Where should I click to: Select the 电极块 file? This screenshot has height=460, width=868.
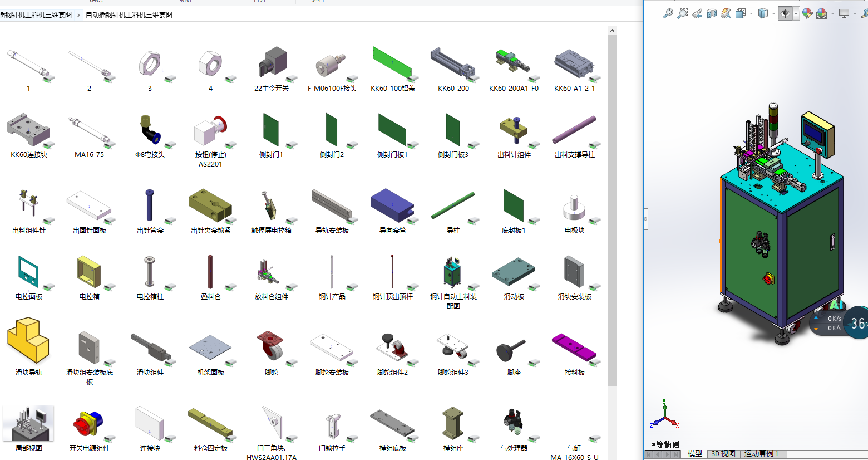575,211
